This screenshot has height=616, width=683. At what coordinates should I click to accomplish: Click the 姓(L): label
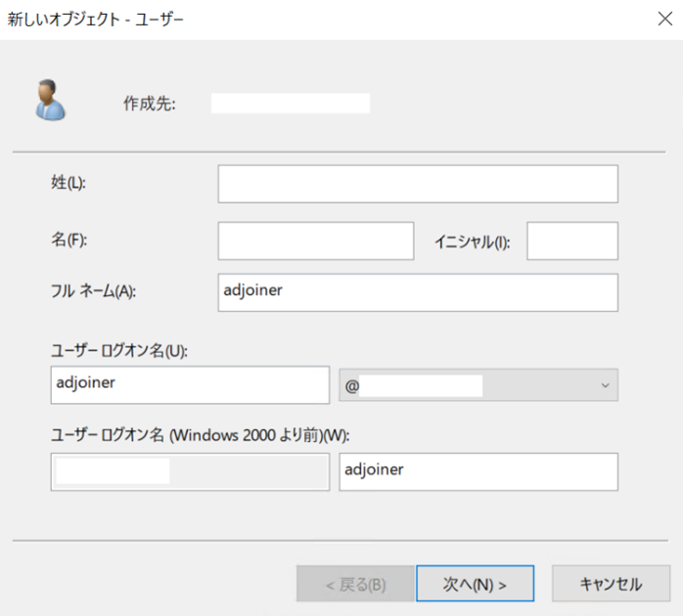68,183
